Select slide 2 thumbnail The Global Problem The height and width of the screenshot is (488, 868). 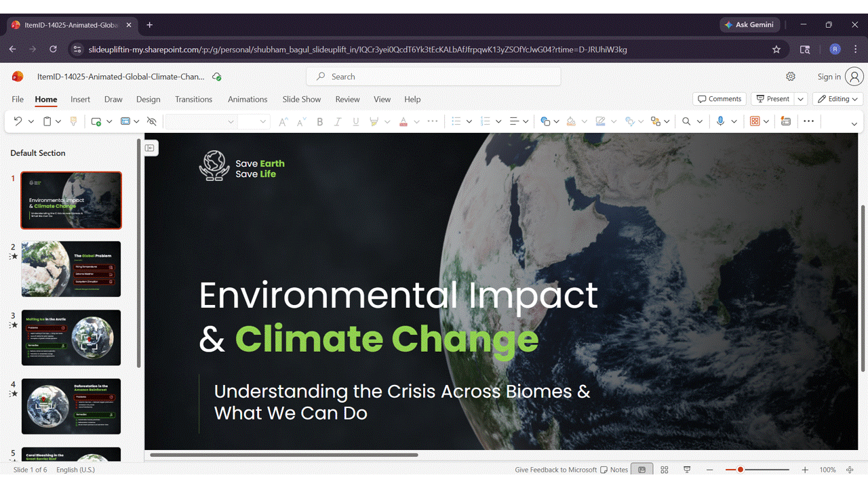tap(71, 269)
